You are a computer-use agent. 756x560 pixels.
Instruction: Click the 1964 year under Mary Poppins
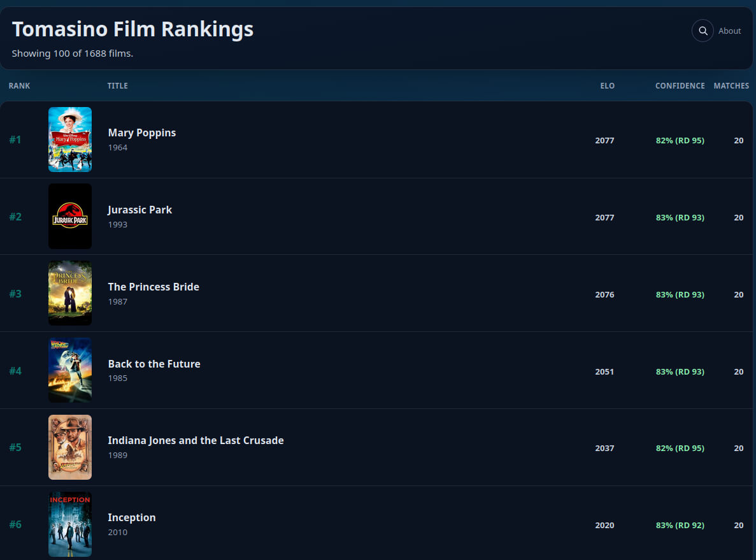[x=118, y=148]
